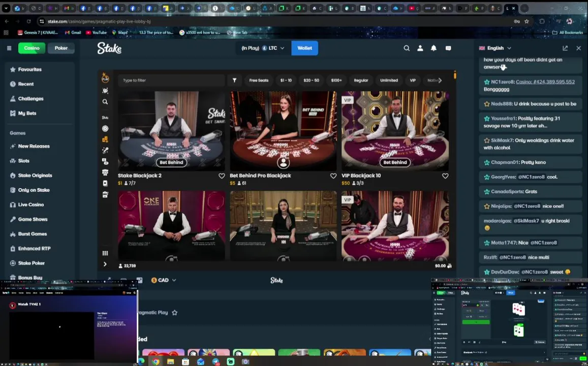
Task: Open the English chat language dropdown
Action: pos(495,48)
